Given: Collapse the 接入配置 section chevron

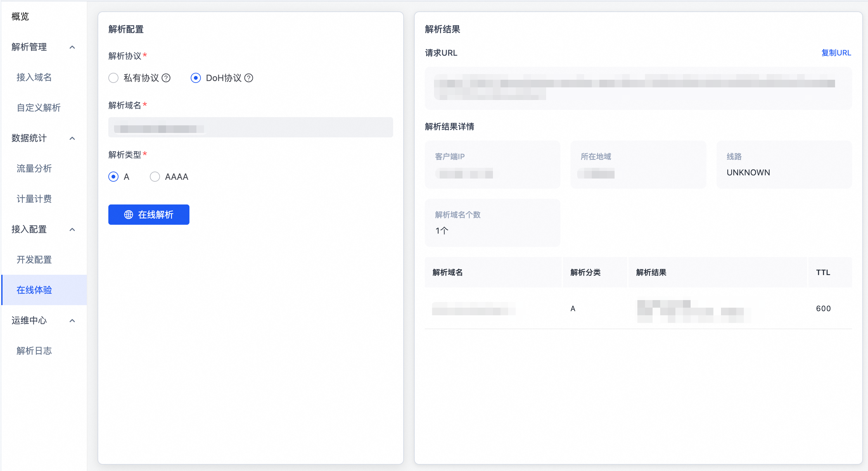Looking at the screenshot, I should (72, 229).
